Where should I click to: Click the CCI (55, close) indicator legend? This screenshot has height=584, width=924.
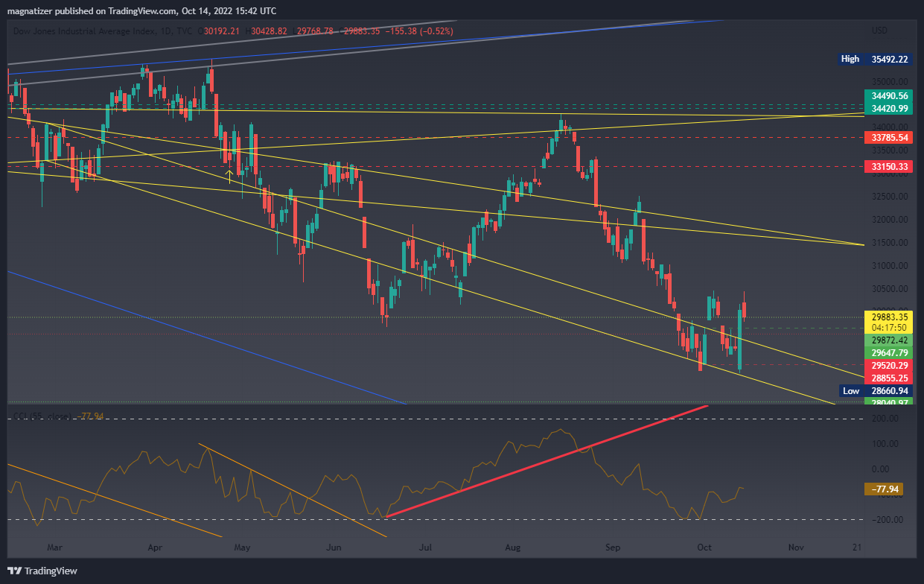[x=42, y=416]
